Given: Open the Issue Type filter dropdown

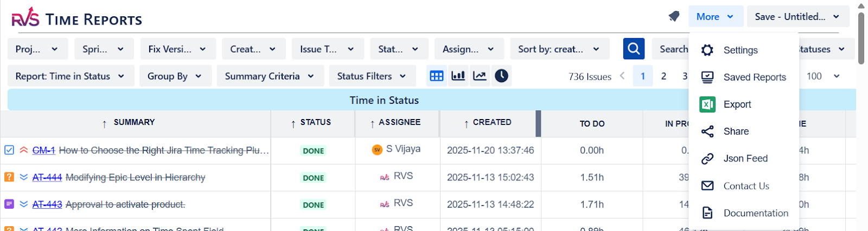Looking at the screenshot, I should tap(328, 49).
